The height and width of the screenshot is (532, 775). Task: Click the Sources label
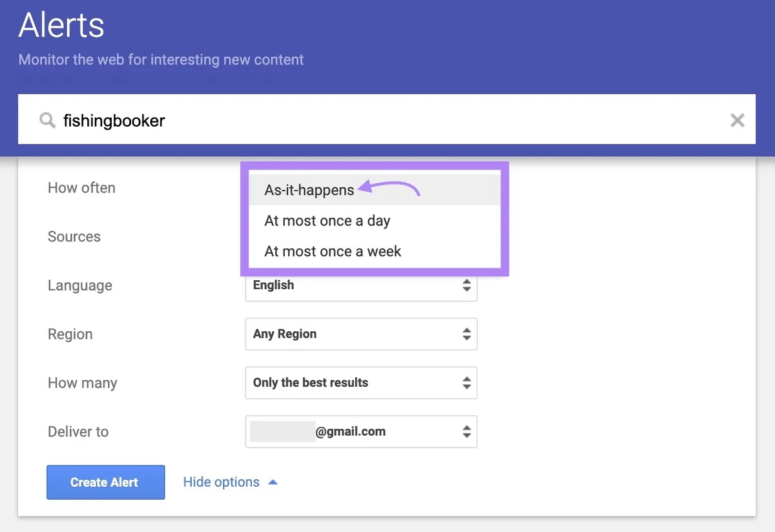coord(74,236)
